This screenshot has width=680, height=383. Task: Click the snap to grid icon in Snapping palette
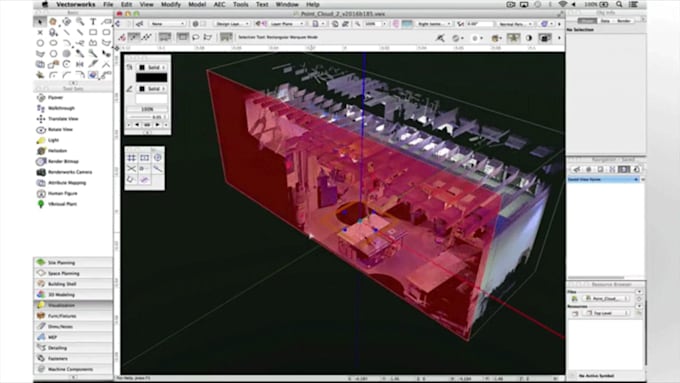point(131,157)
